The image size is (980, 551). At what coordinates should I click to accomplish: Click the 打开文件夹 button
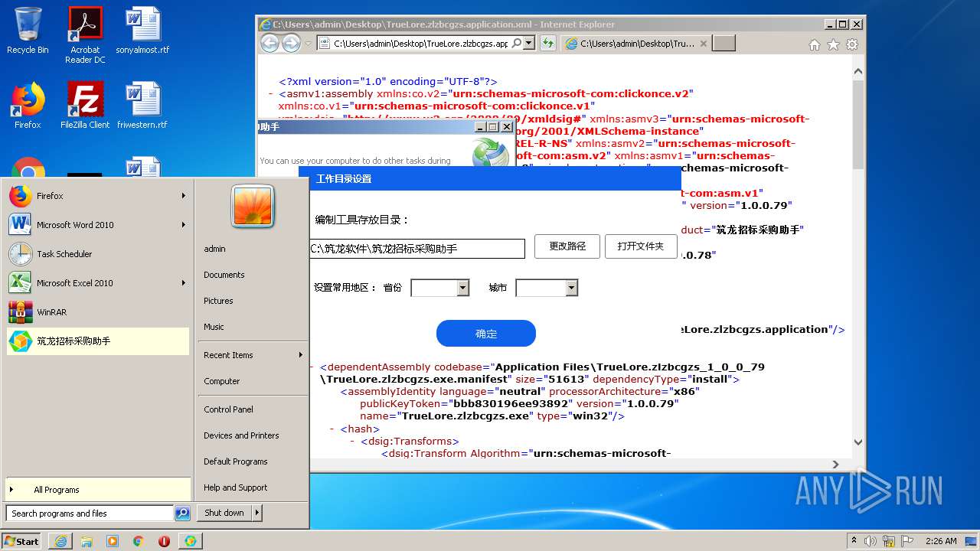(641, 246)
